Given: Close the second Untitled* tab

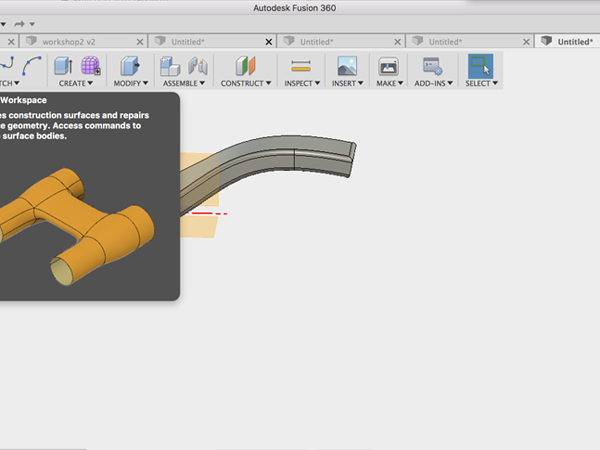Looking at the screenshot, I should 398,42.
